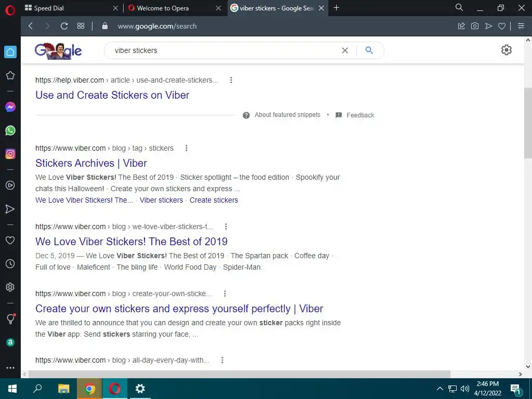Open Windows Settings from the taskbar

[140, 389]
